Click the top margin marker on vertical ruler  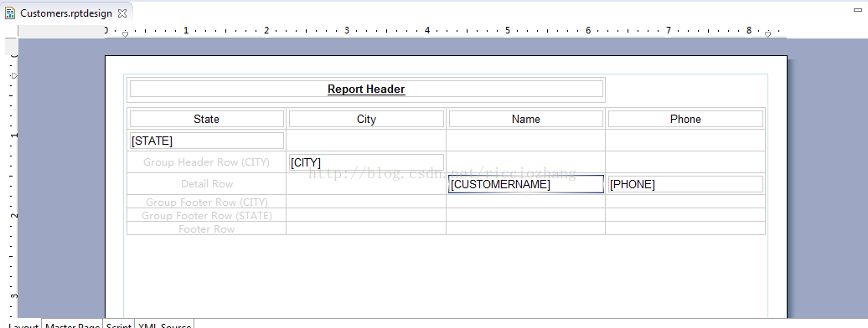[x=14, y=75]
